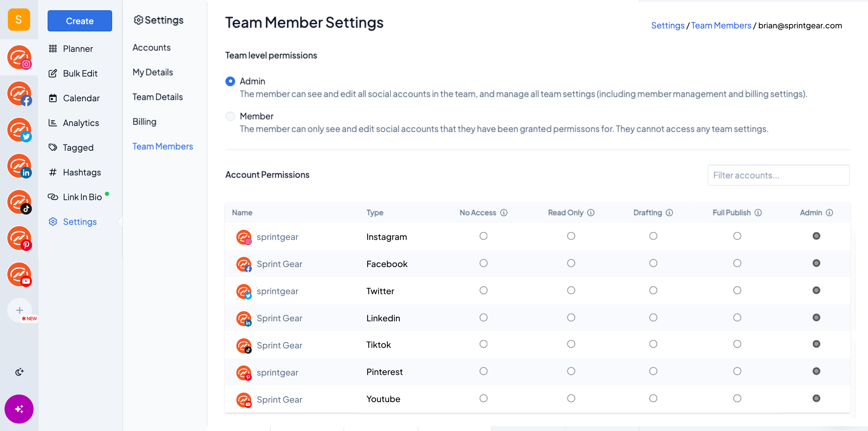The height and width of the screenshot is (431, 868).
Task: Click the info icon beside Full Publish header
Action: (758, 212)
